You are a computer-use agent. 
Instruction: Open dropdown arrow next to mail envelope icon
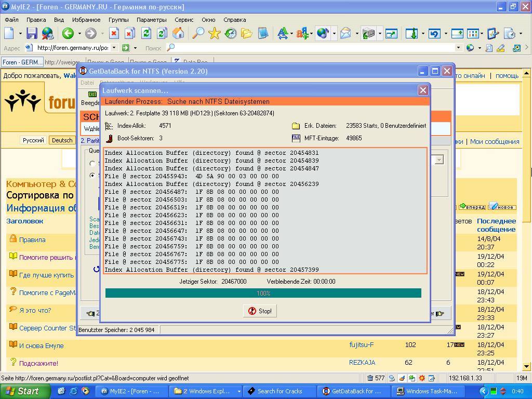click(x=357, y=34)
